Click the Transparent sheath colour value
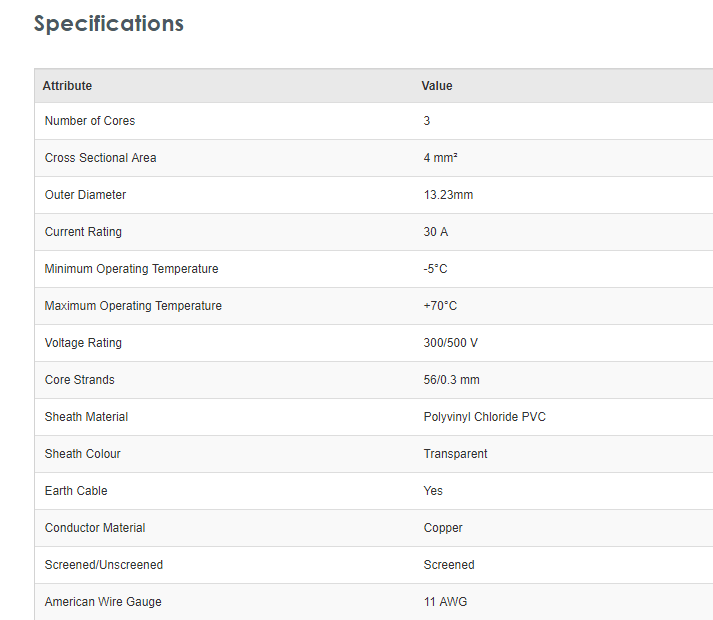Viewport: 713px width, 620px height. click(x=455, y=454)
